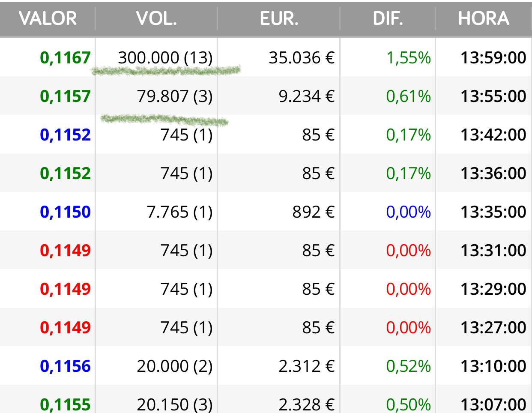Select the 9.234 € amount cell
The width and height of the screenshot is (532, 413).
click(x=307, y=96)
